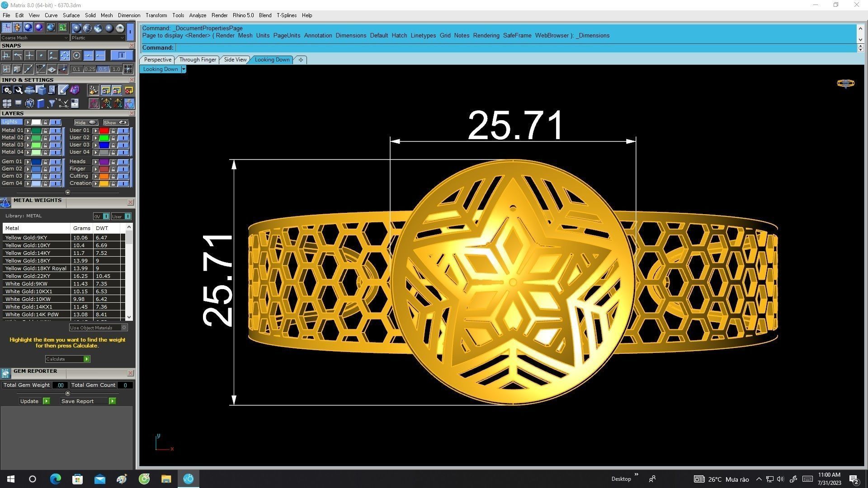Lock the Gem 01 layer
Viewport: 868px width, 488px height.
tap(45, 162)
